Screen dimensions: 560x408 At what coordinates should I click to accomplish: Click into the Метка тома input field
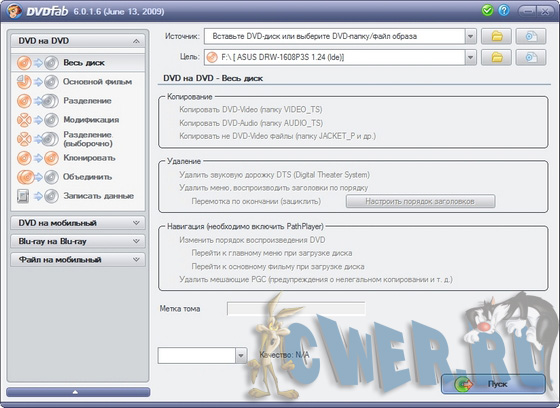coord(296,309)
